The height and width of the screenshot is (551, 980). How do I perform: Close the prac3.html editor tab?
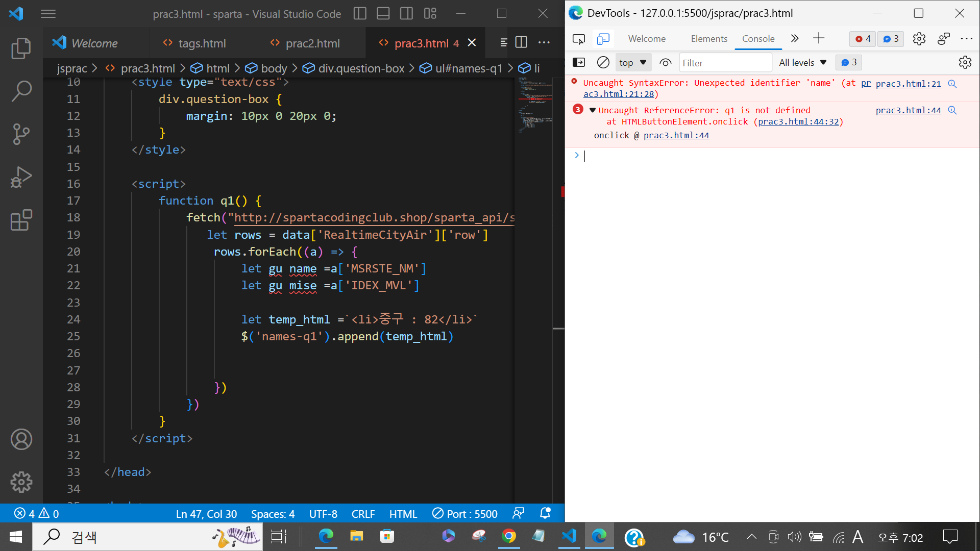tap(472, 43)
